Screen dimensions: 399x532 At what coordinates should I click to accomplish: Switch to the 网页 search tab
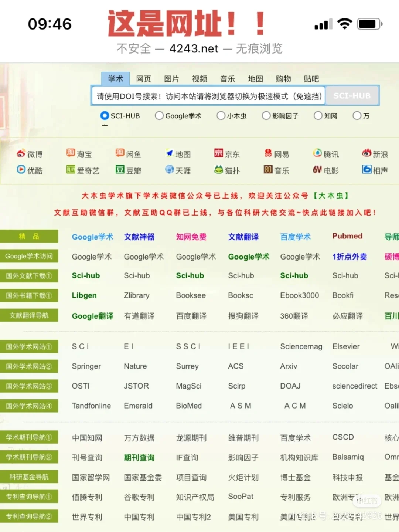click(x=144, y=79)
